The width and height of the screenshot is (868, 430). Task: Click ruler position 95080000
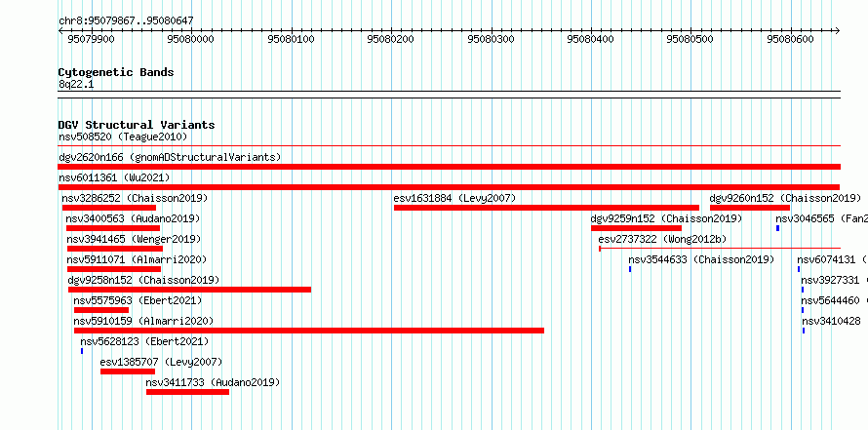click(190, 39)
